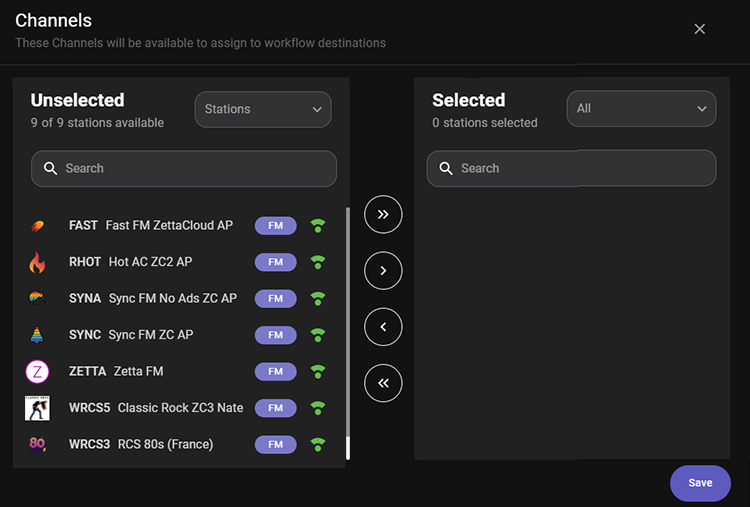This screenshot has height=507, width=750.
Task: Save the channel selection
Action: tap(700, 483)
